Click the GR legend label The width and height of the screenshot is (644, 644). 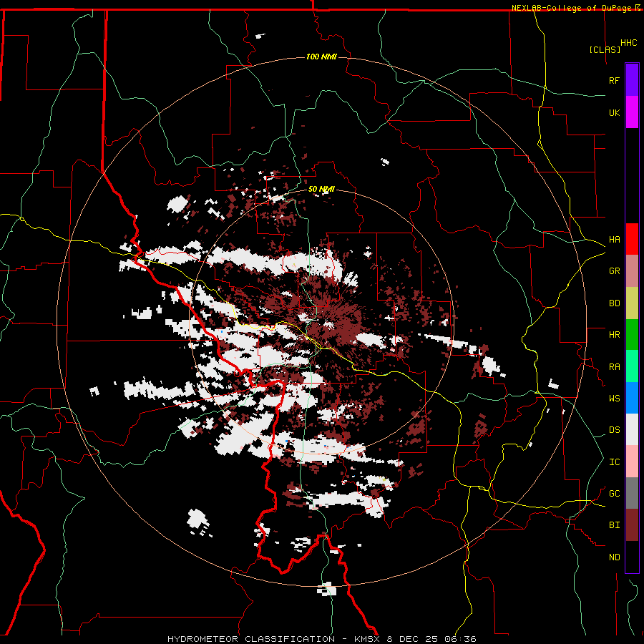pyautogui.click(x=614, y=271)
